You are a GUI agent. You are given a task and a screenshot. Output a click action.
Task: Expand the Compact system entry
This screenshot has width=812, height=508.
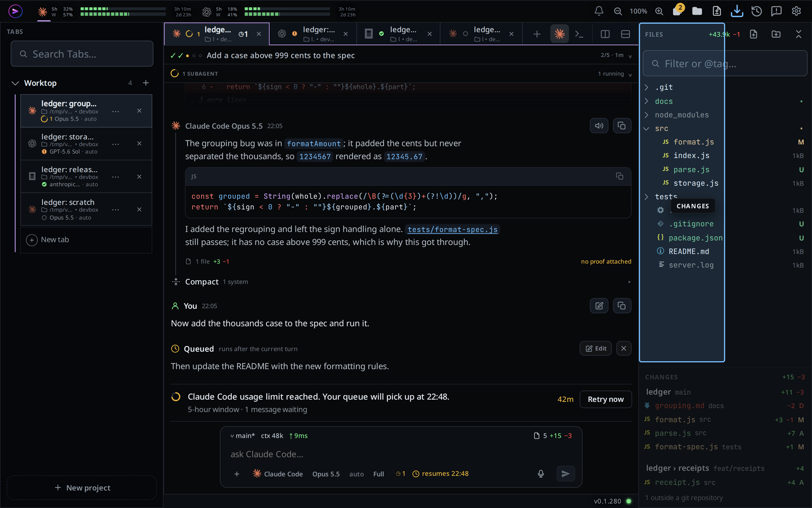point(630,282)
